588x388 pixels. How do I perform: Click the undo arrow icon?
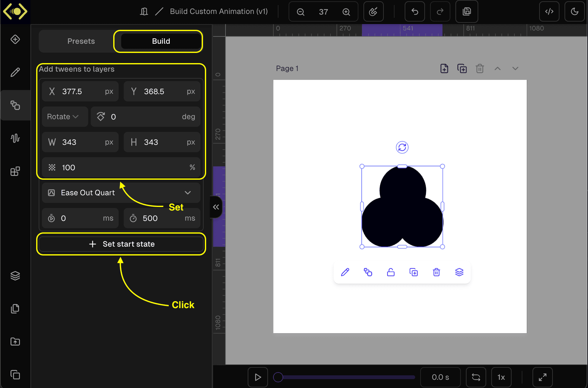(415, 12)
